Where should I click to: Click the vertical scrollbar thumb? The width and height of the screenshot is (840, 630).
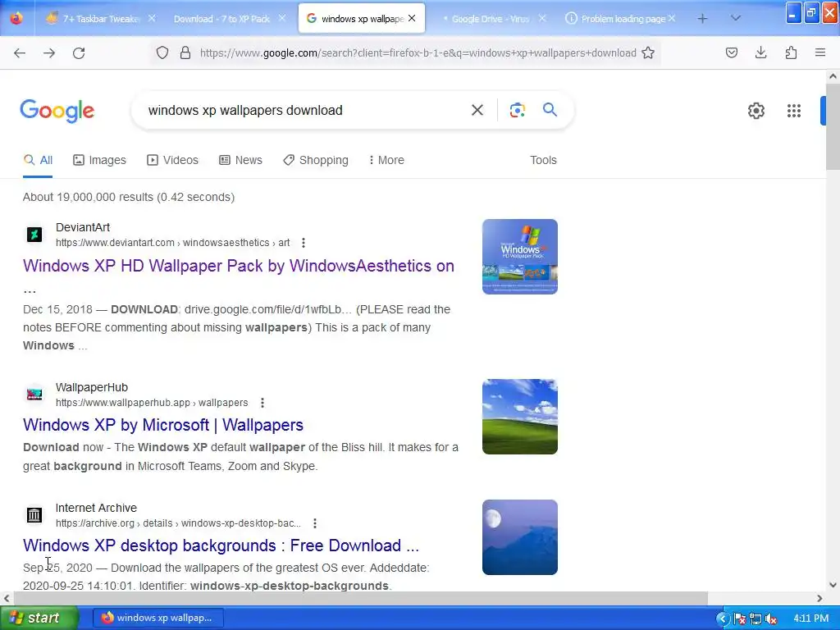pos(833,126)
